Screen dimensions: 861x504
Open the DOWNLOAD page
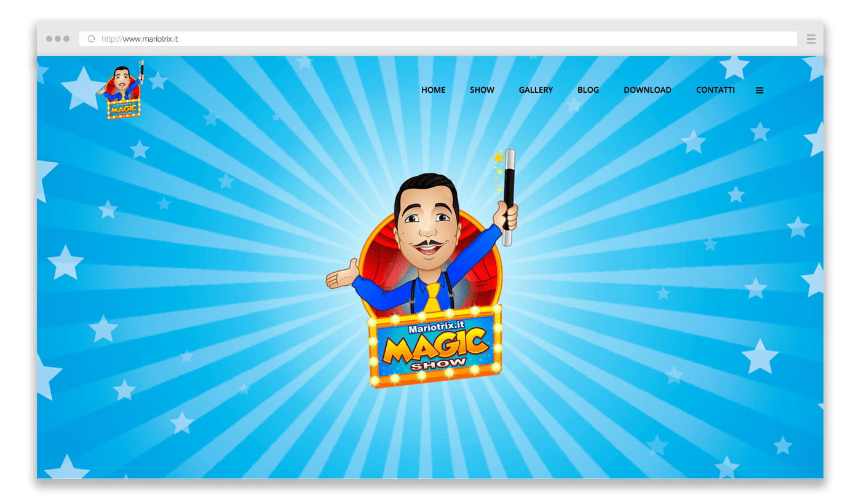pos(648,90)
